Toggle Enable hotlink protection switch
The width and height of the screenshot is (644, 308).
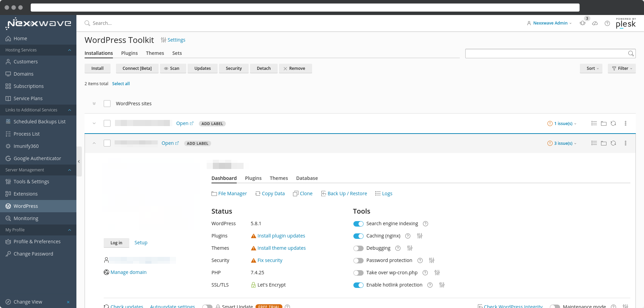coord(358,285)
